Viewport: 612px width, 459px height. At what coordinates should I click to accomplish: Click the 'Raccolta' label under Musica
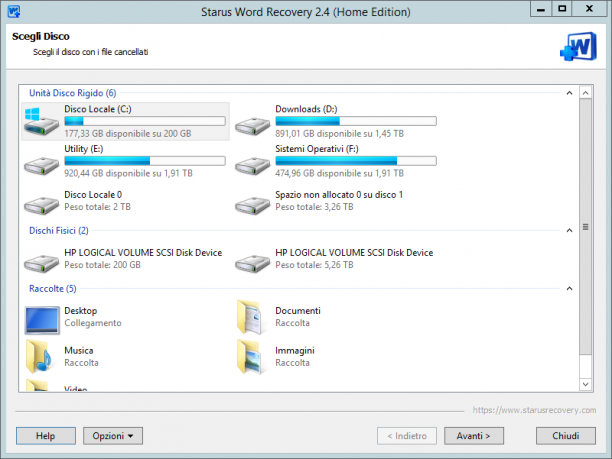click(x=81, y=363)
